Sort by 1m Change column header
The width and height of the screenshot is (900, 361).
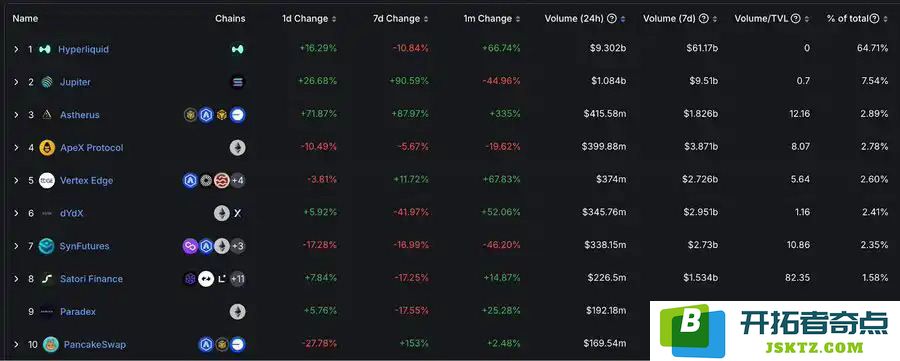coord(492,19)
